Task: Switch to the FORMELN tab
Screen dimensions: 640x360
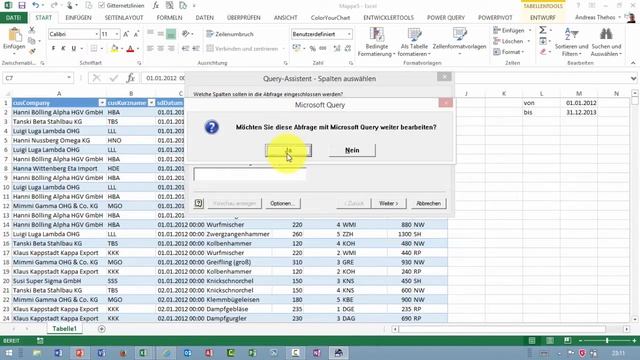Action: click(x=169, y=18)
